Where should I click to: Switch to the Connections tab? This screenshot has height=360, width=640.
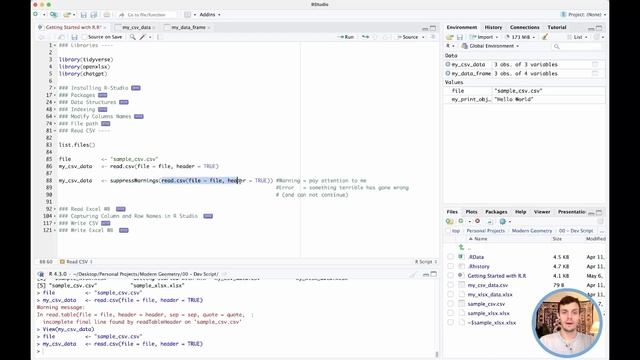pyautogui.click(x=524, y=27)
